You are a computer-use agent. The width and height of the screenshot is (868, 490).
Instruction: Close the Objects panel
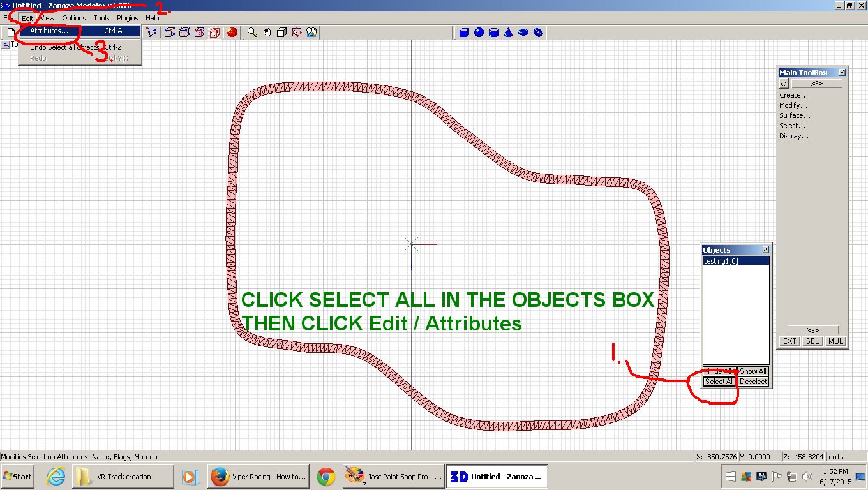tap(766, 250)
